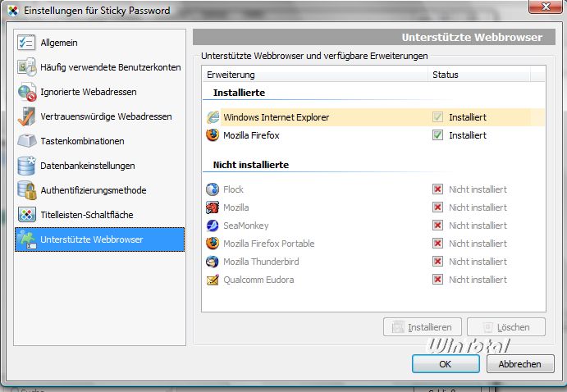Click the Installieren button

pos(423,327)
